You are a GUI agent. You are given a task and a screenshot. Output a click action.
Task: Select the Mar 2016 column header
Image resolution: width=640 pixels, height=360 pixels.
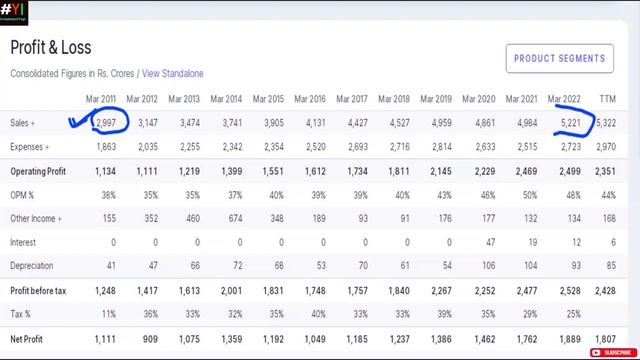tap(310, 99)
